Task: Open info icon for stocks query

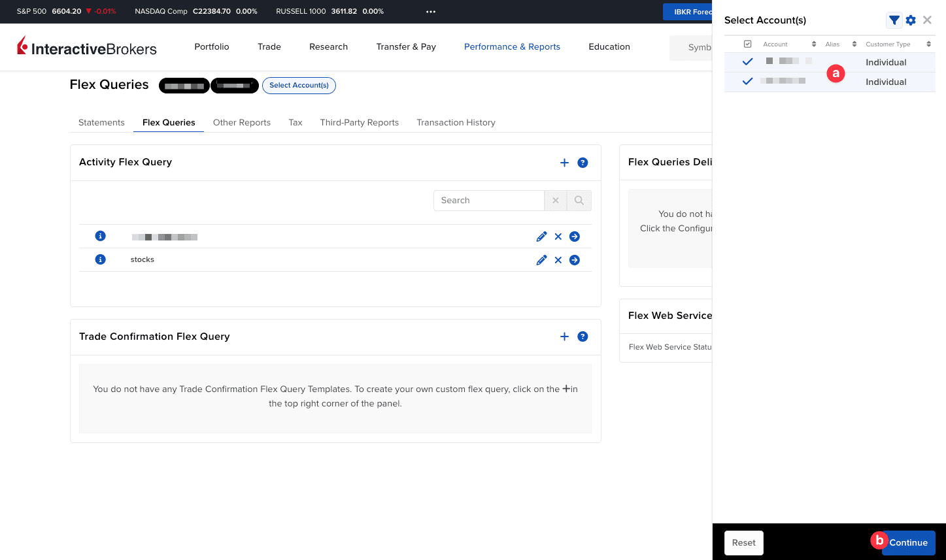Action: [x=101, y=259]
